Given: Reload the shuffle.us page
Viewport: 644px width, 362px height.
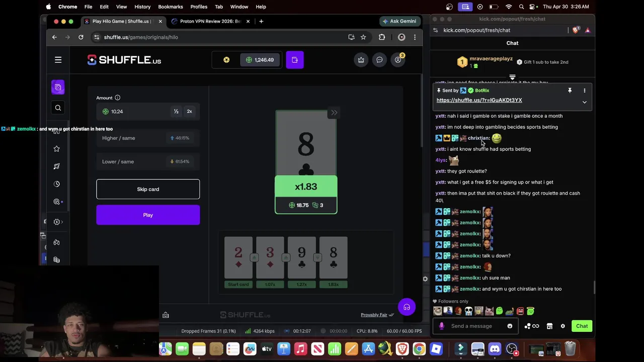Looking at the screenshot, I should [x=80, y=37].
